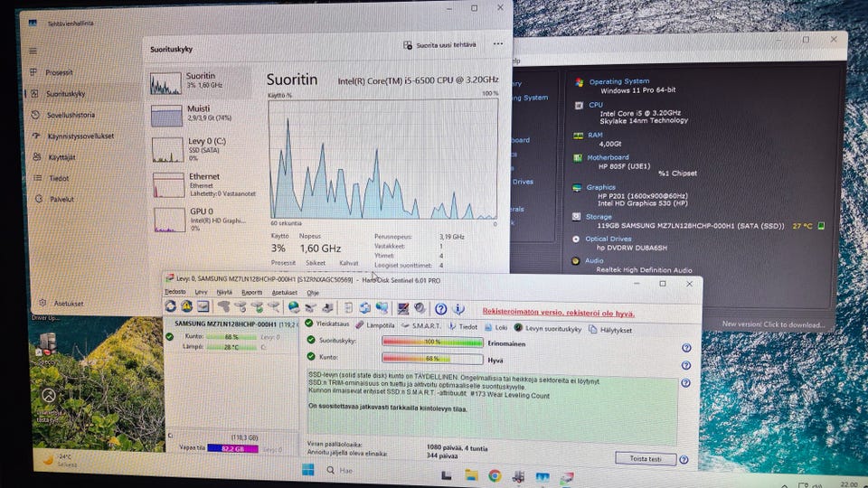
Task: Select Levy 0 (C:) performance item
Action: [201, 149]
